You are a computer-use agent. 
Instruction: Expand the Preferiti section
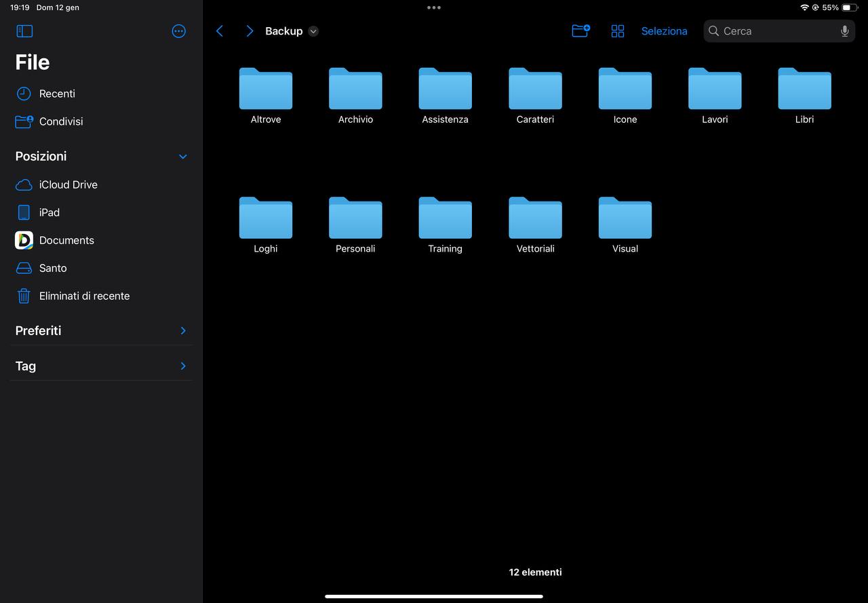pos(182,330)
